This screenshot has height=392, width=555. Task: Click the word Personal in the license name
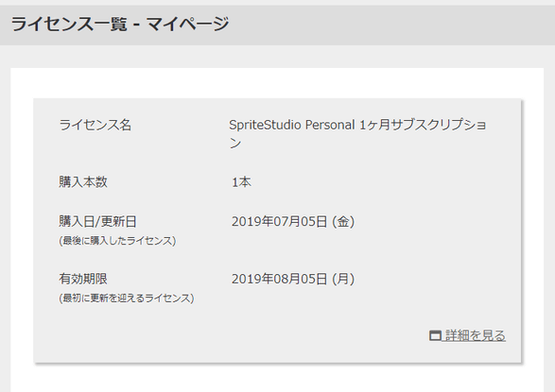point(330,125)
